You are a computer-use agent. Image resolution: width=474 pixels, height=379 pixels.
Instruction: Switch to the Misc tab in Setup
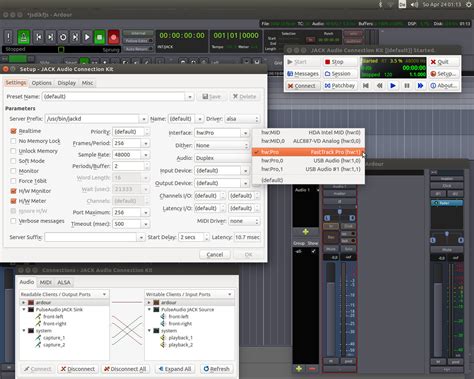[x=87, y=83]
